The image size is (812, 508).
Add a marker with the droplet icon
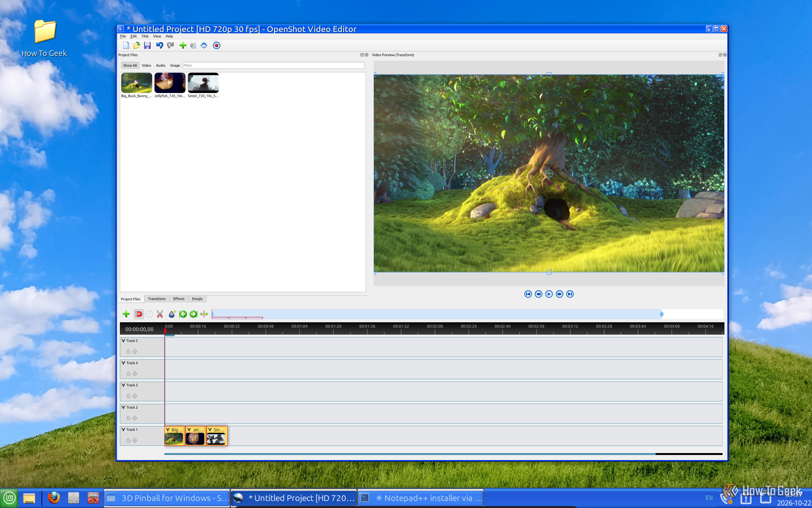tap(172, 314)
